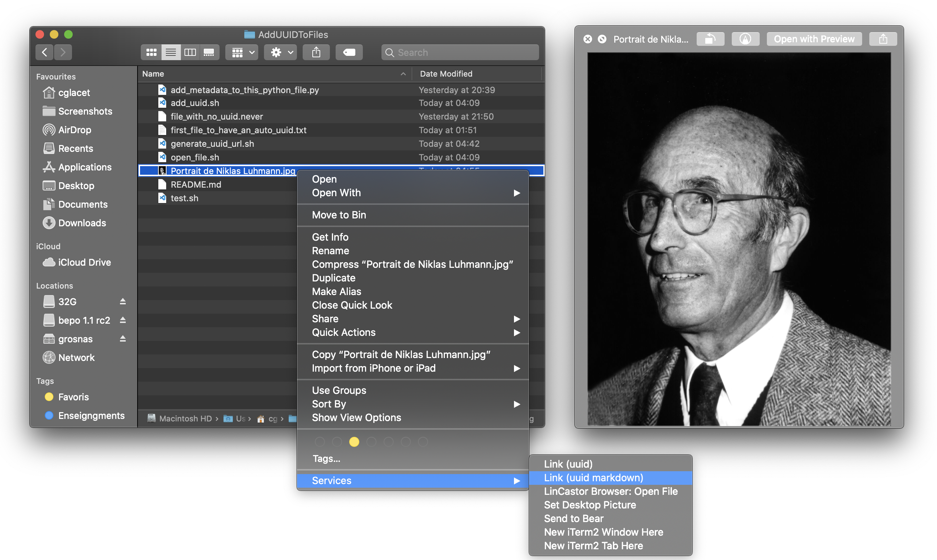
Task: Apply the yellow tag color dot
Action: [354, 442]
